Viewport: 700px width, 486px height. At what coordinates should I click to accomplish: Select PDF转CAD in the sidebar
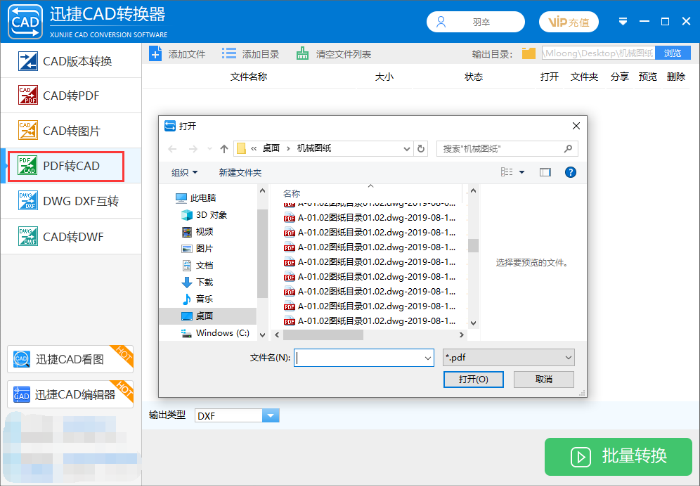point(71,166)
